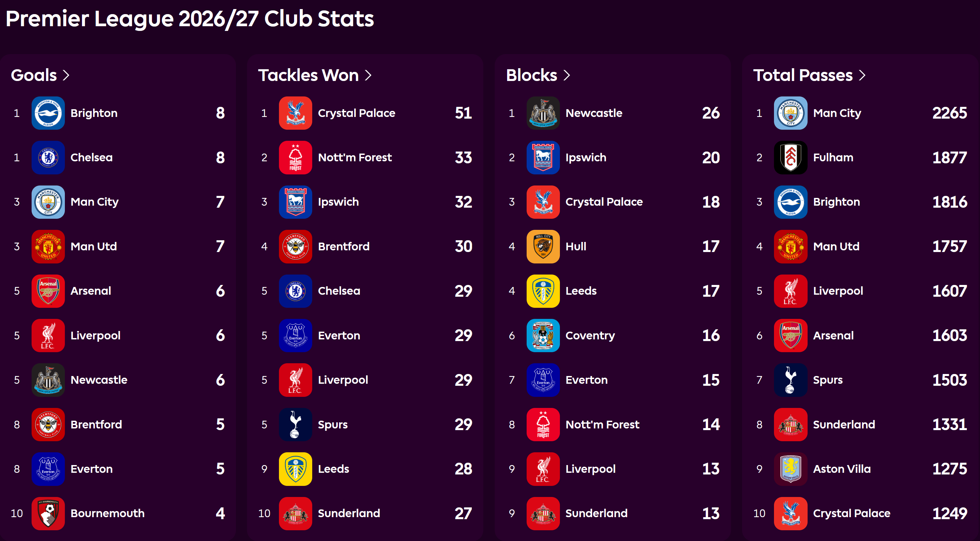Screen dimensions: 980x541
Task: Click Arsenal badge in Goals list
Action: pos(48,291)
